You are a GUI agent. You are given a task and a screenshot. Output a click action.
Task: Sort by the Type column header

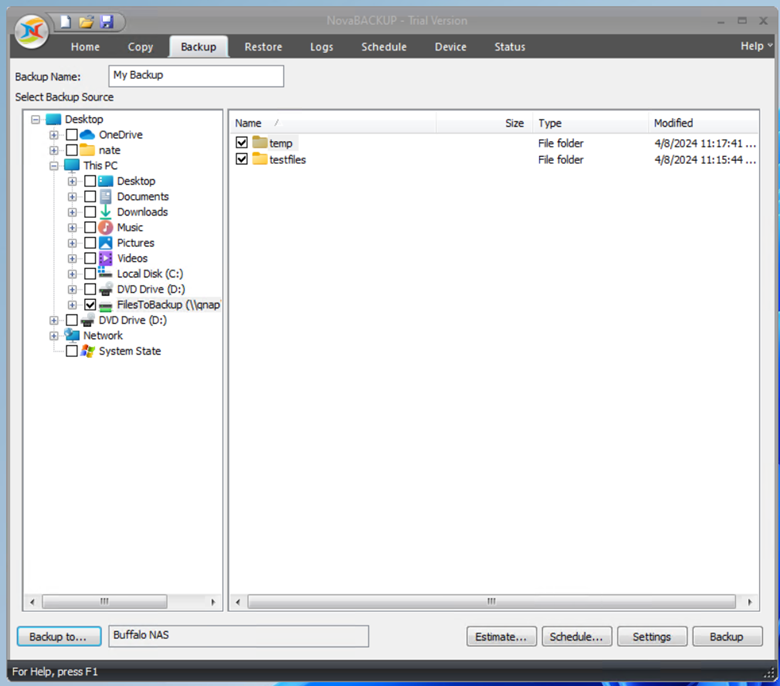[x=590, y=123]
